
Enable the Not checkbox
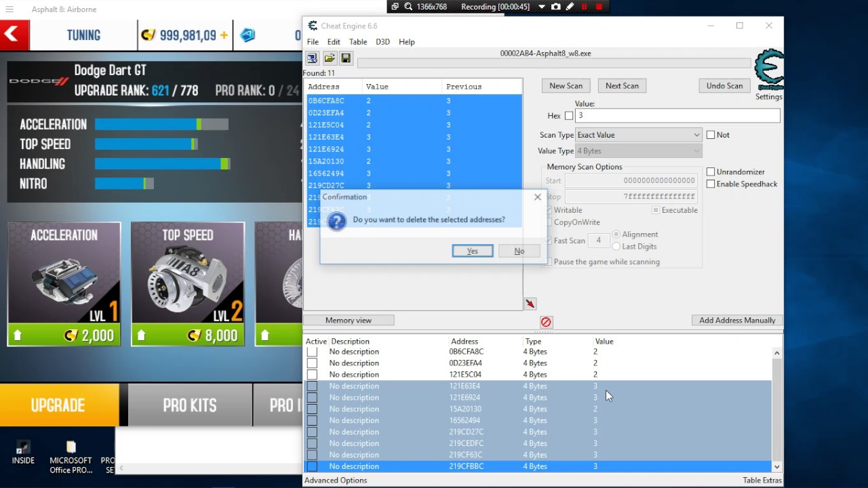pos(711,135)
